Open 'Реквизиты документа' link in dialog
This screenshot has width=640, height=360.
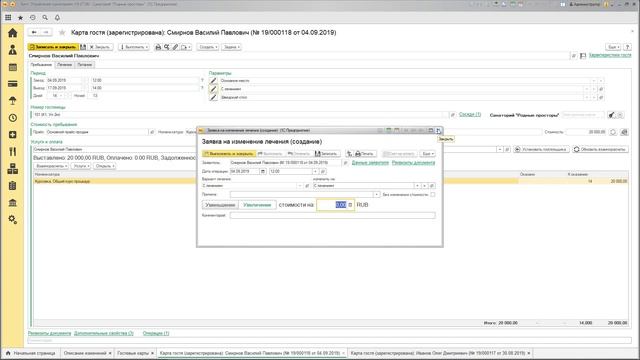pos(413,163)
